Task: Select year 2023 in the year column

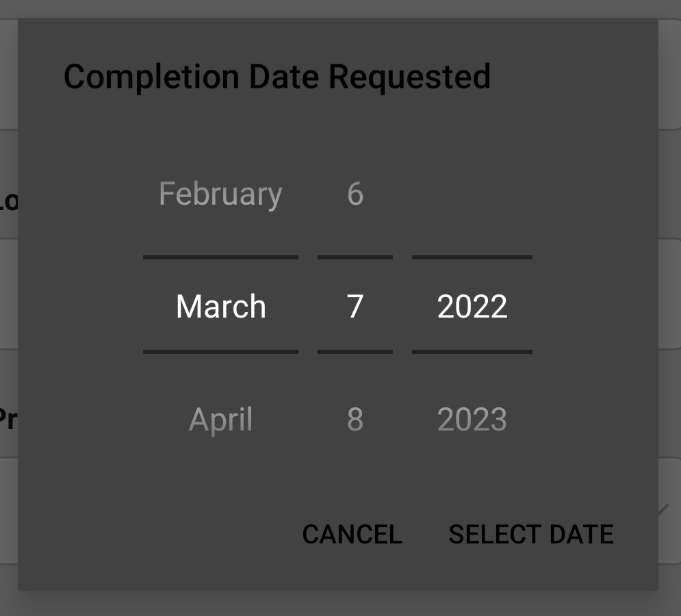Action: tap(472, 420)
